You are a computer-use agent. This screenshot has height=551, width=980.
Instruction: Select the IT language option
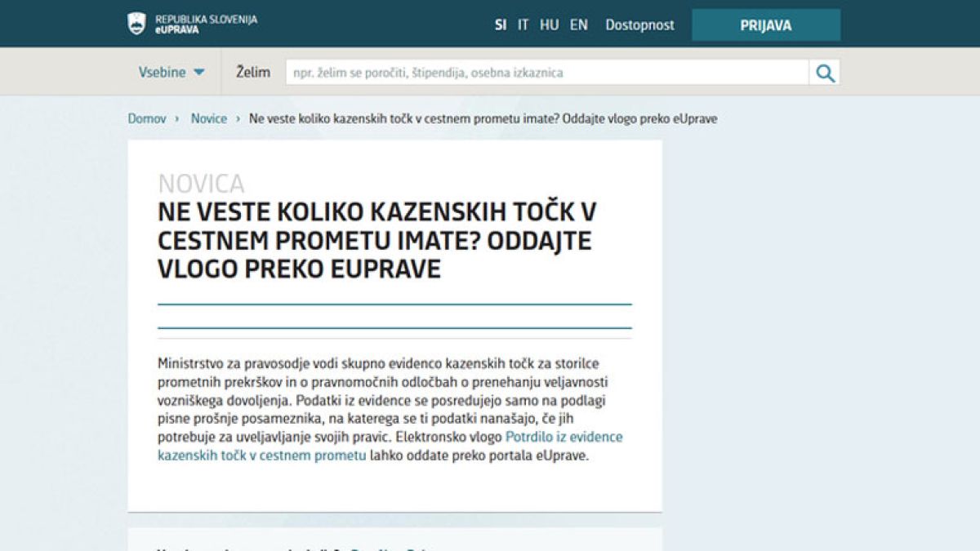523,24
